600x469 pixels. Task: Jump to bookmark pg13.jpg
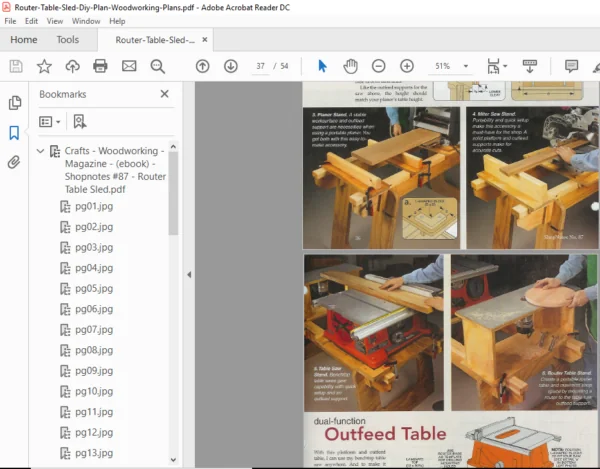pos(94,453)
